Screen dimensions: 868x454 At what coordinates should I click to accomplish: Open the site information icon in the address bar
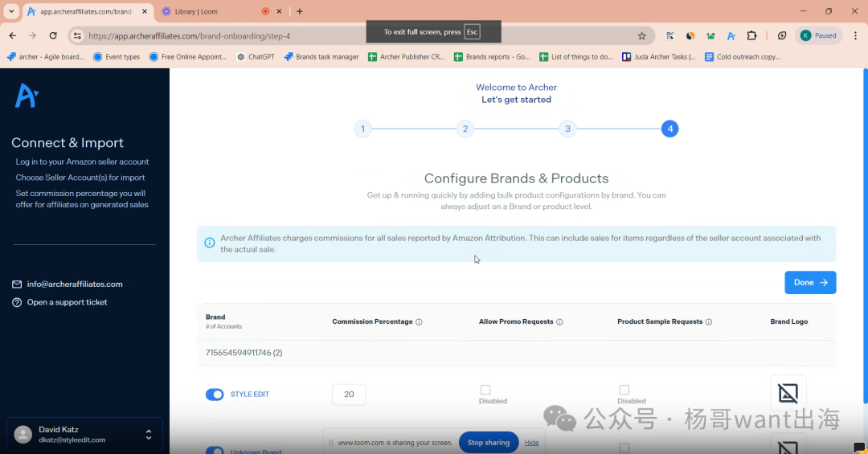point(77,35)
